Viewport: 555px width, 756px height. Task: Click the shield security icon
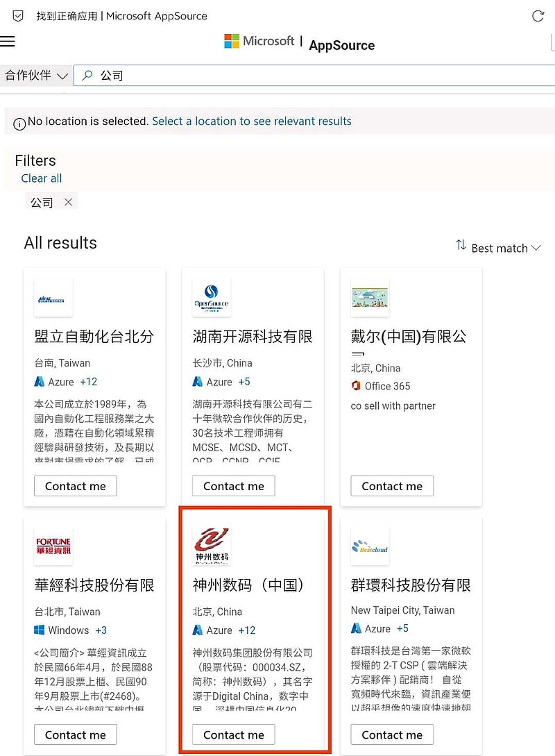pos(18,15)
